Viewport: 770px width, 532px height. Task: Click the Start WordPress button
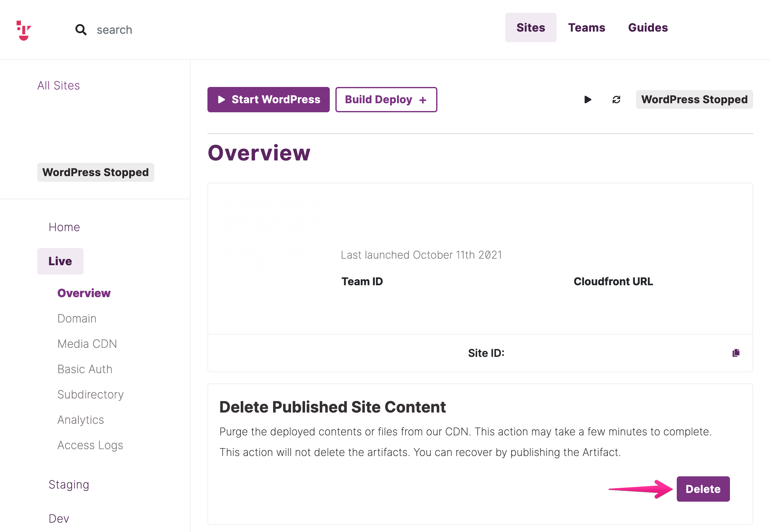(268, 100)
